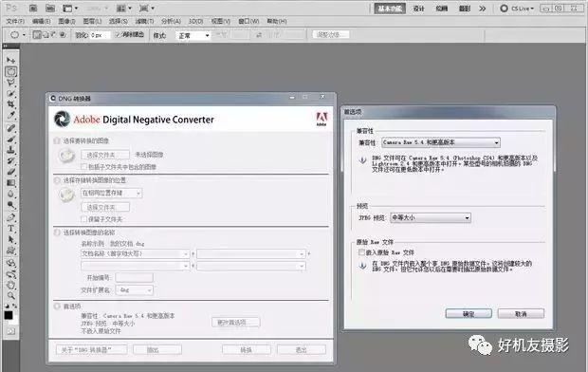Open the 滤镜(T) menu
The width and height of the screenshot is (588, 372).
coord(144,22)
